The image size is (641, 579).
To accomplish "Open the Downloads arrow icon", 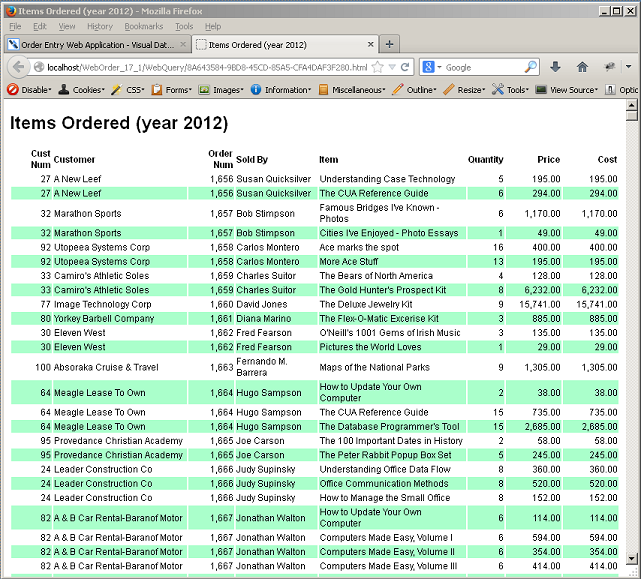I will tap(555, 67).
